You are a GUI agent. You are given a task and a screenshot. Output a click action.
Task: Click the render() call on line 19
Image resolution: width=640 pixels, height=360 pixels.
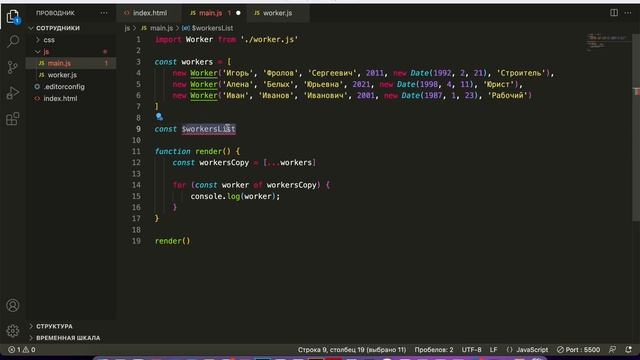[172, 241]
